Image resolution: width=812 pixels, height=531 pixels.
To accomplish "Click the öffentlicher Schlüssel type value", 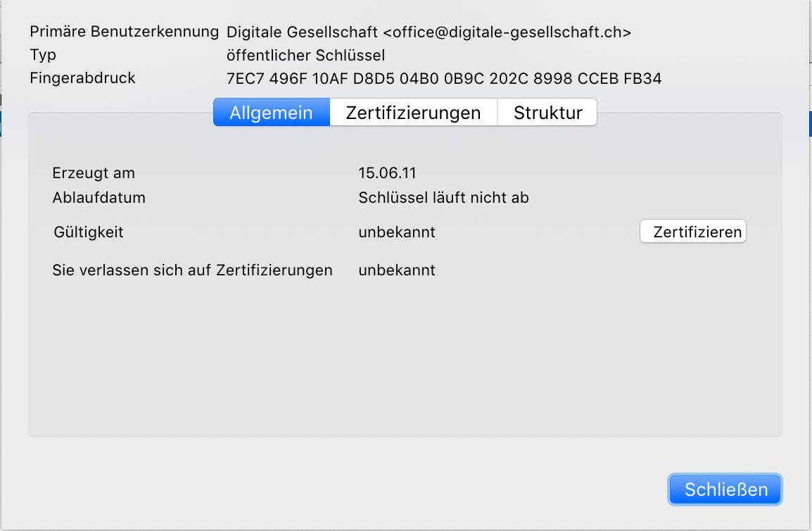I will coord(305,55).
